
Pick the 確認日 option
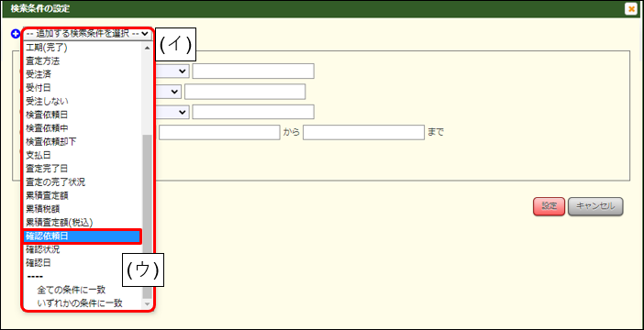pos(83,262)
